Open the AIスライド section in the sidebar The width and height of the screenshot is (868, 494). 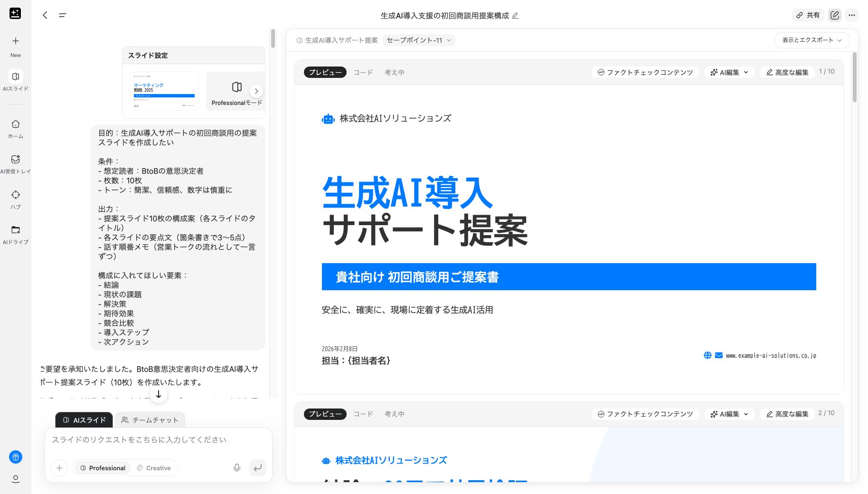pyautogui.click(x=16, y=81)
